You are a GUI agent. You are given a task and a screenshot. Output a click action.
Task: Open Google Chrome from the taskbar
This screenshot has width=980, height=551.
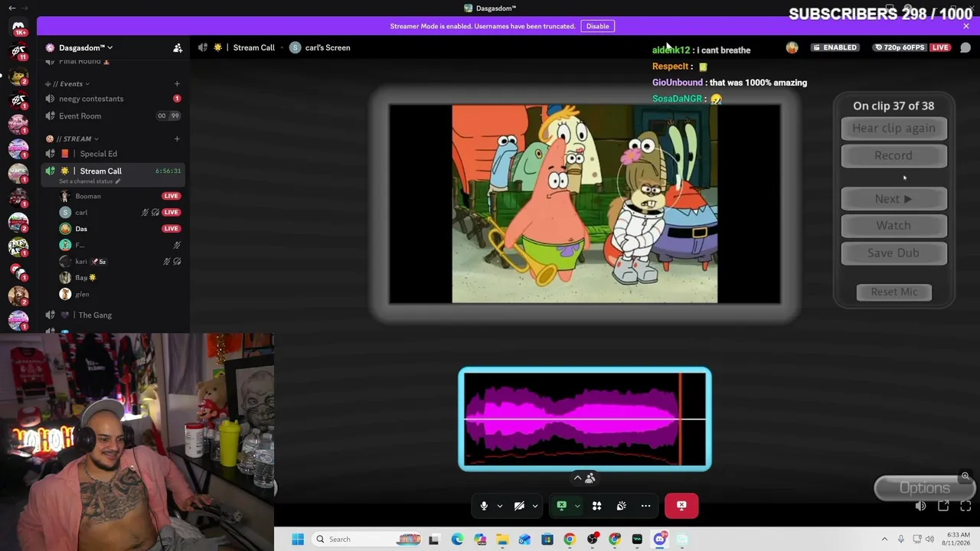[570, 540]
